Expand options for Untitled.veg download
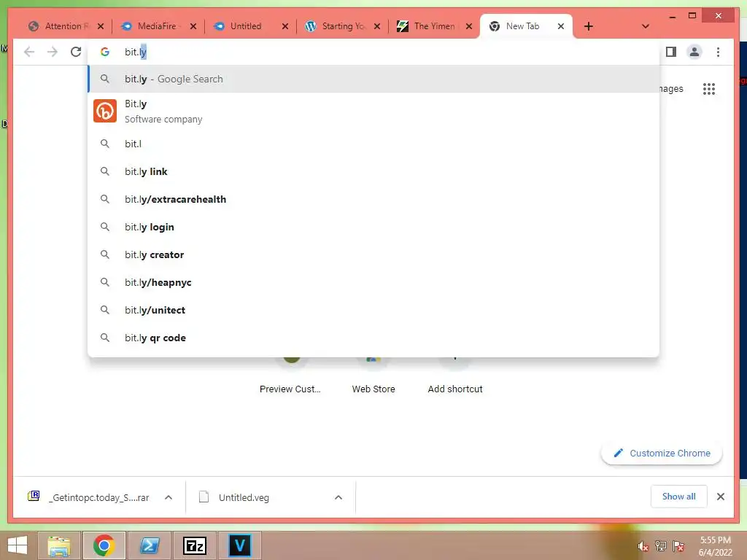 338,497
